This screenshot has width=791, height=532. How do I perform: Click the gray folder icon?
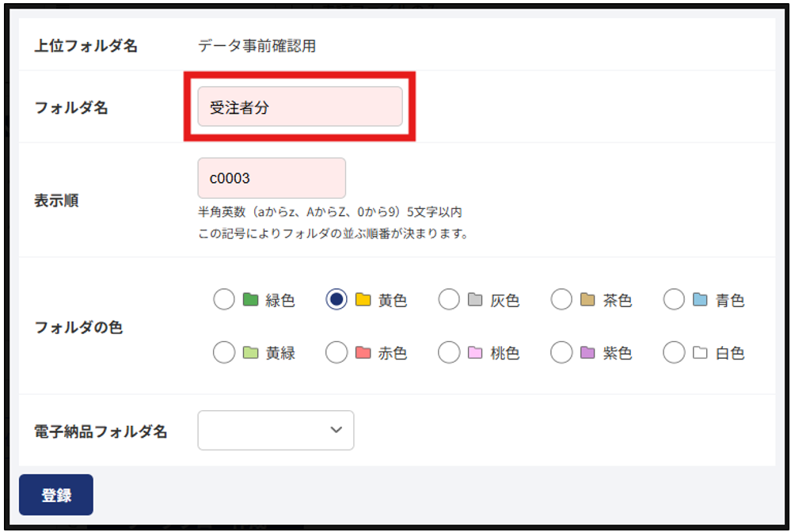point(475,299)
